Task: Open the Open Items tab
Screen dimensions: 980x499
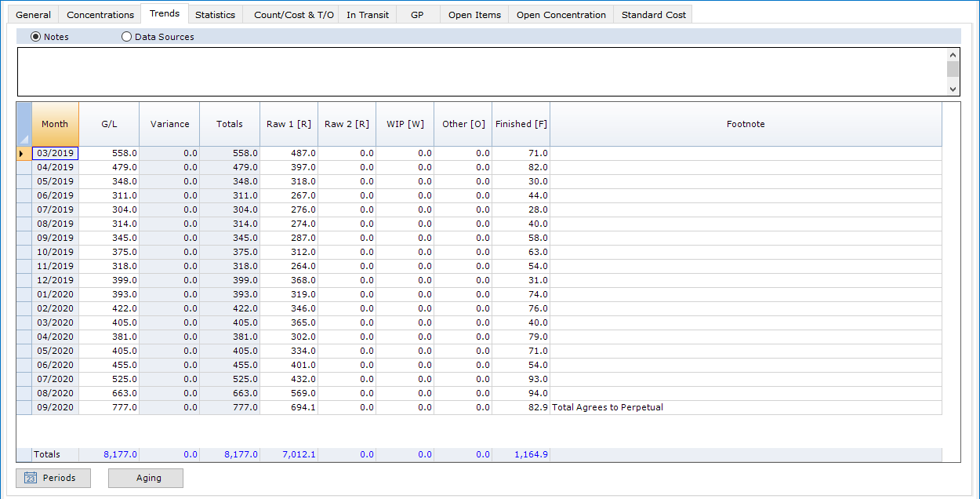Action: coord(474,13)
